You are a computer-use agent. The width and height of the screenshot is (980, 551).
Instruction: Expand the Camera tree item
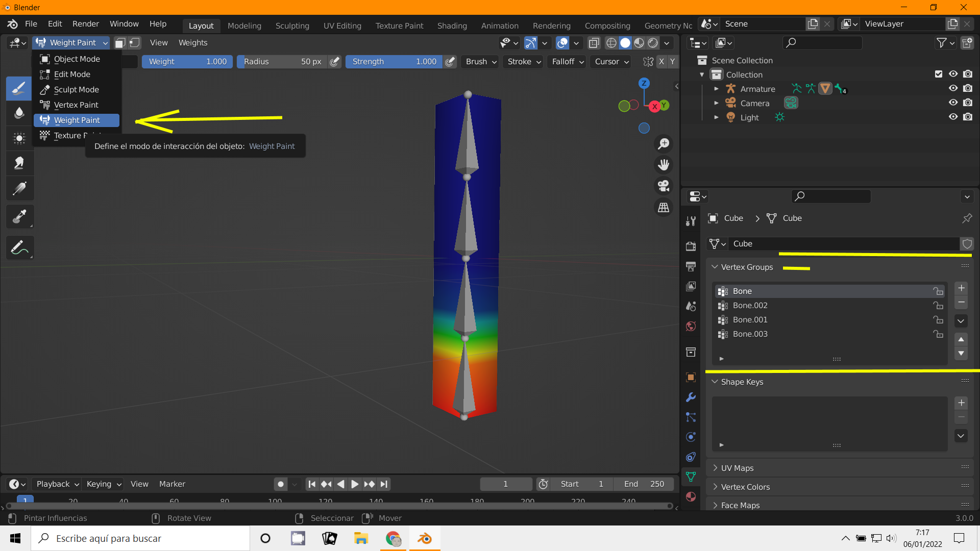point(716,103)
